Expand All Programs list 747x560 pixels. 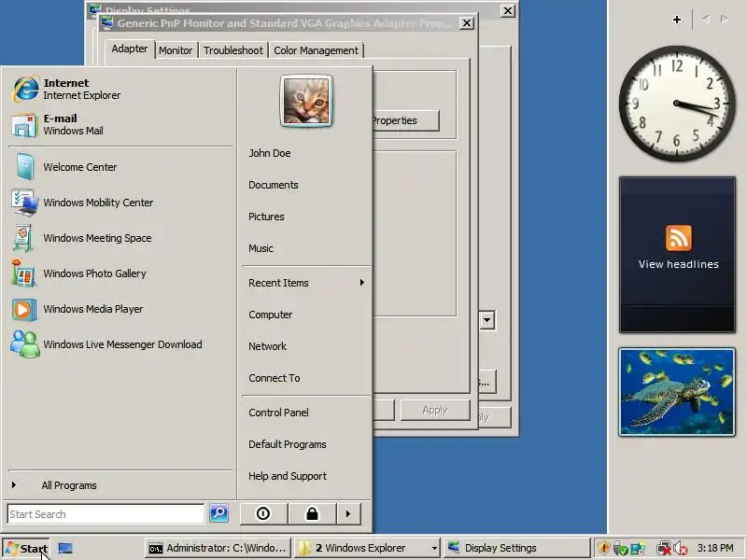[x=120, y=485]
